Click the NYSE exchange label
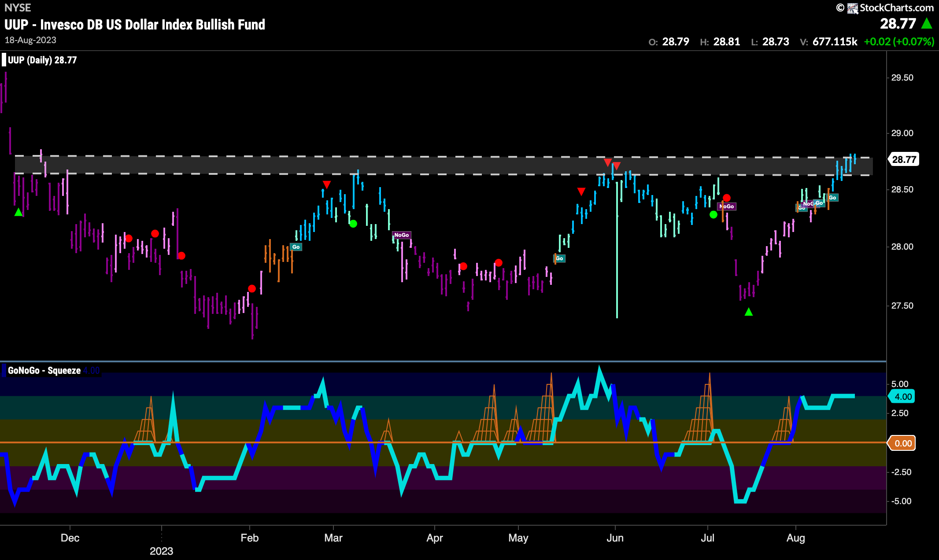 pyautogui.click(x=18, y=7)
